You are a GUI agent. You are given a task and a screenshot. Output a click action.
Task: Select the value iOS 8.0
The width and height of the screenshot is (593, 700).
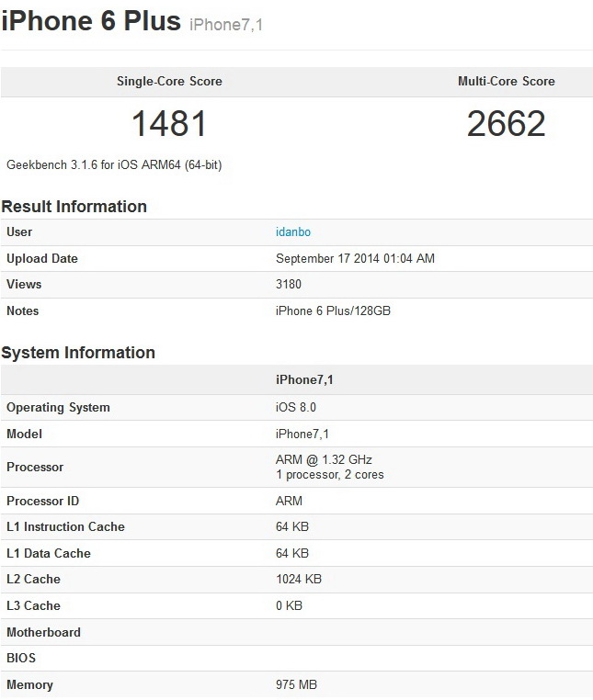click(295, 408)
